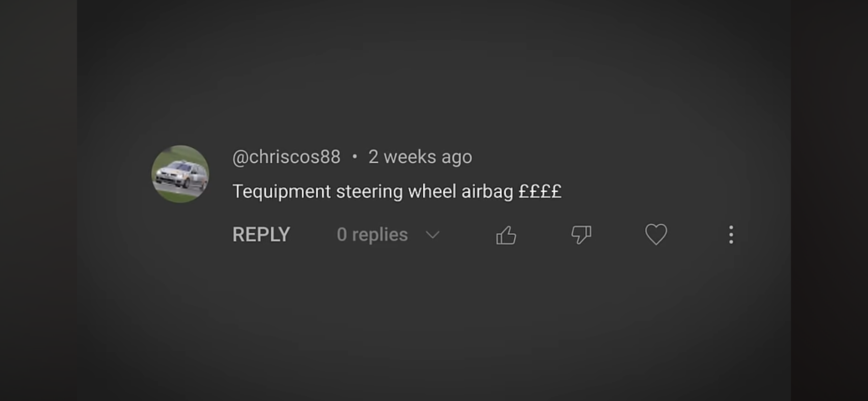Tap the thumbs-up icon beside replies chevron
The image size is (868, 401).
(506, 235)
